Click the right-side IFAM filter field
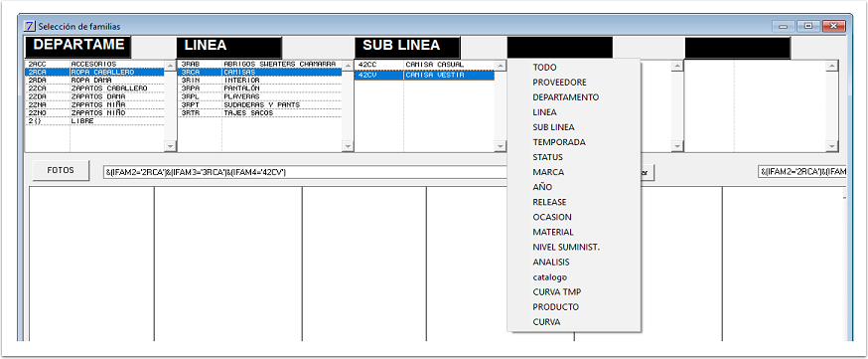Image resolution: width=868 pixels, height=359 pixels. click(802, 172)
